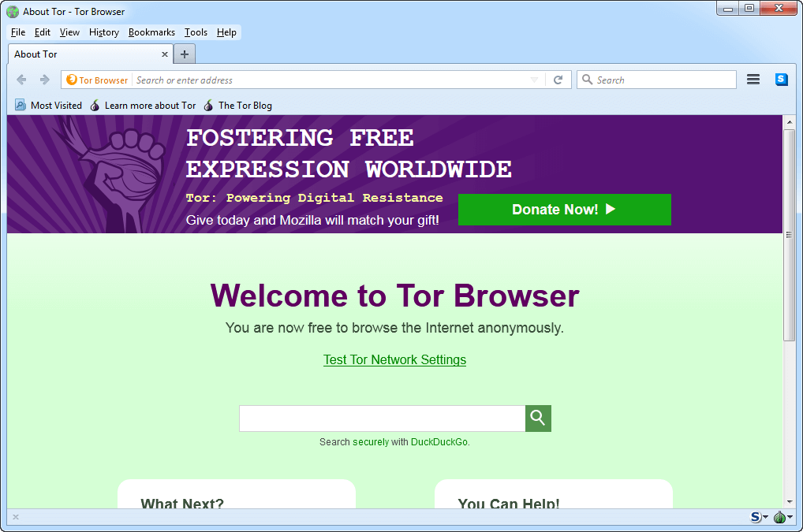Click the back navigation arrow
The image size is (803, 532).
(x=21, y=80)
